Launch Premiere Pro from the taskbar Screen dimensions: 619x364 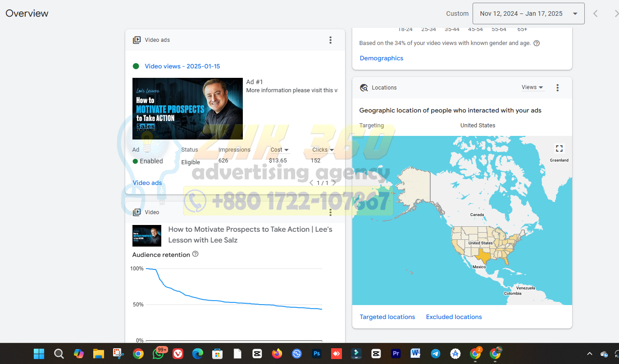[396, 354]
